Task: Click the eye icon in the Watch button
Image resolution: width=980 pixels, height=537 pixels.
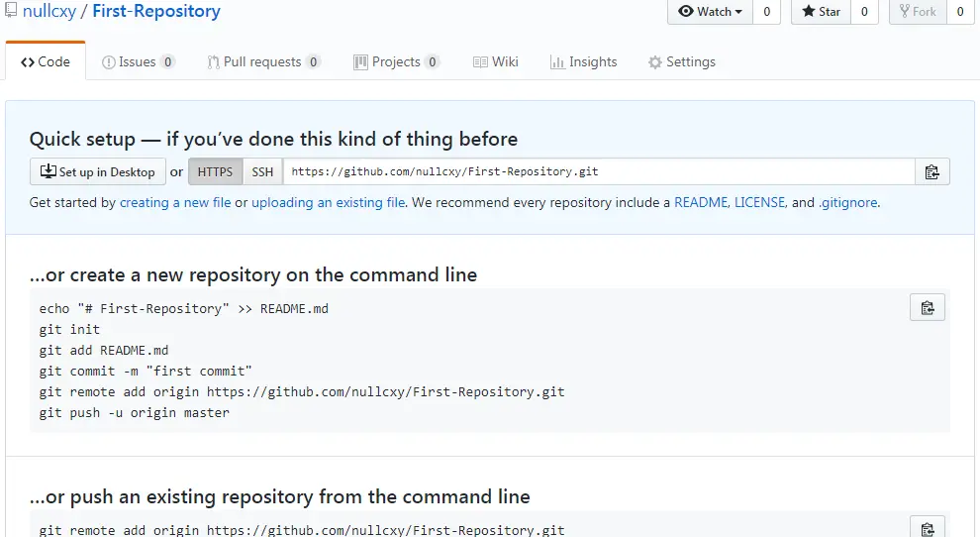Action: (686, 11)
